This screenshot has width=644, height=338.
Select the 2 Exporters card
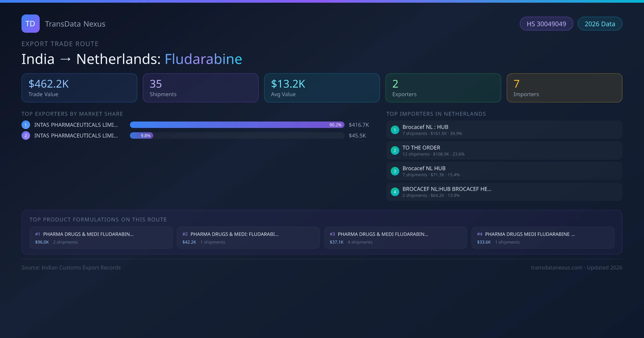tap(443, 88)
